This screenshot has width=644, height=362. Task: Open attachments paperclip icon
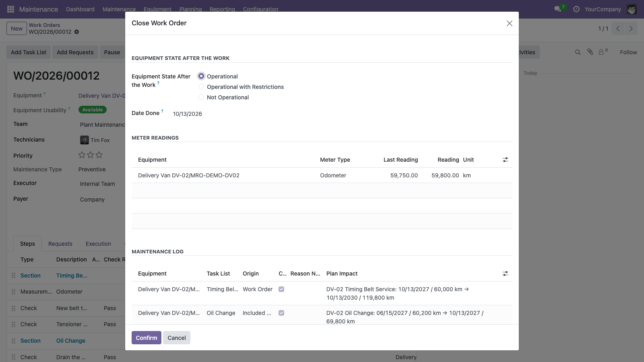point(590,52)
